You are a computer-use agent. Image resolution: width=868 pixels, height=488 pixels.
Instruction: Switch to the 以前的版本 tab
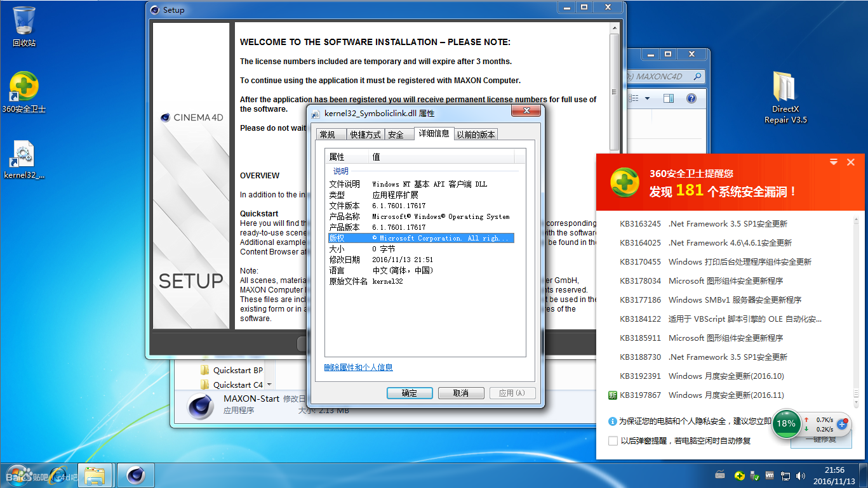point(476,135)
